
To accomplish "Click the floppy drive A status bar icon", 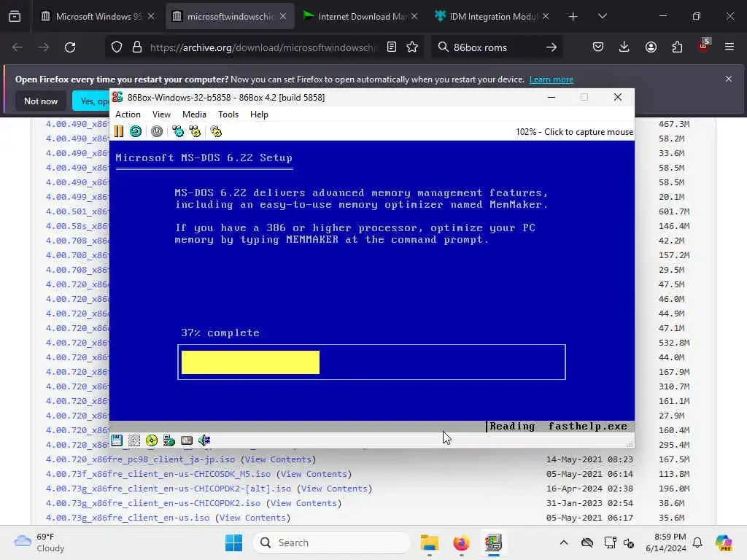I will [117, 440].
